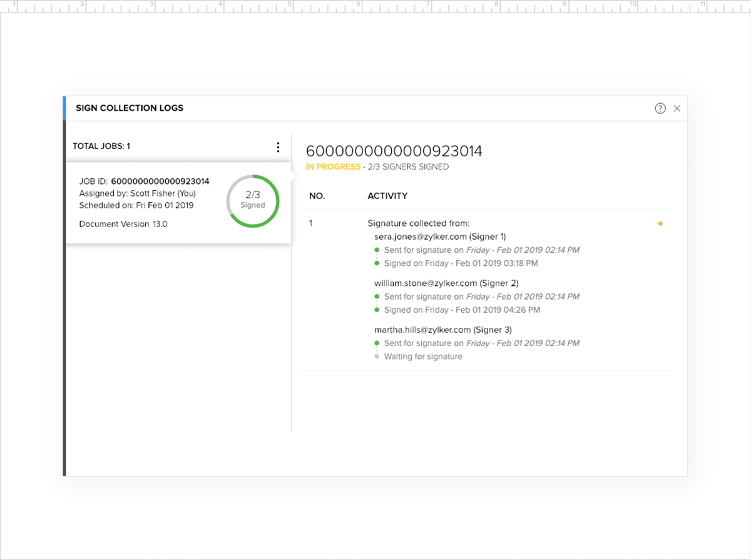This screenshot has height=560, width=751.
Task: Click green dot beside Signed 03:18 PM
Action: tap(377, 263)
